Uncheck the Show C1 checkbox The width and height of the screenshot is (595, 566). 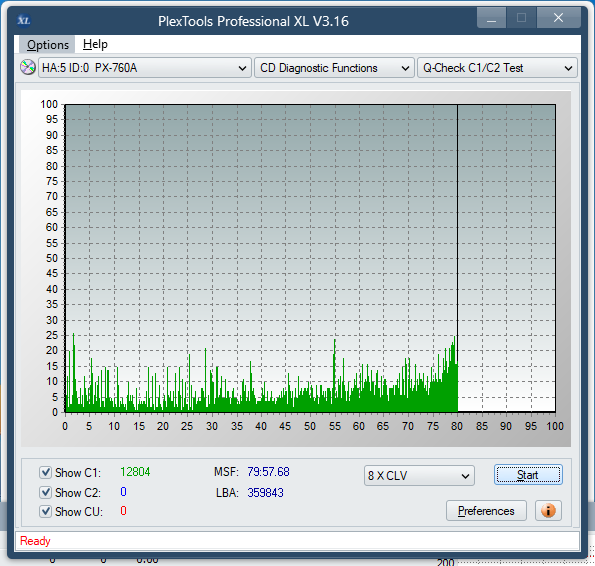pyautogui.click(x=46, y=472)
